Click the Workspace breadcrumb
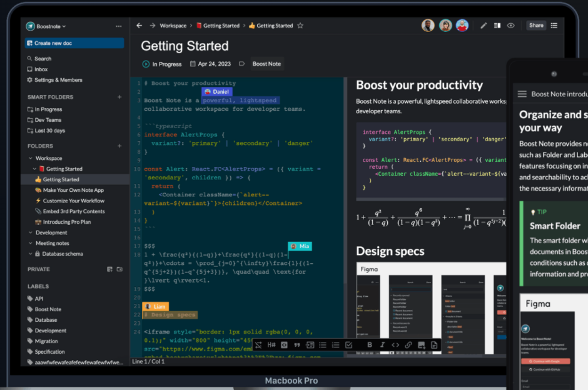 [173, 26]
